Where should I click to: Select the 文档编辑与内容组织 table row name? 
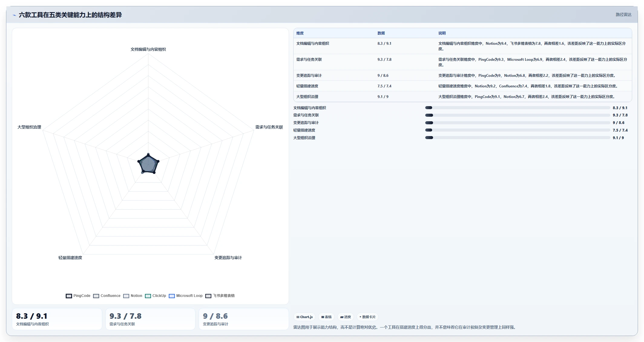pyautogui.click(x=313, y=44)
